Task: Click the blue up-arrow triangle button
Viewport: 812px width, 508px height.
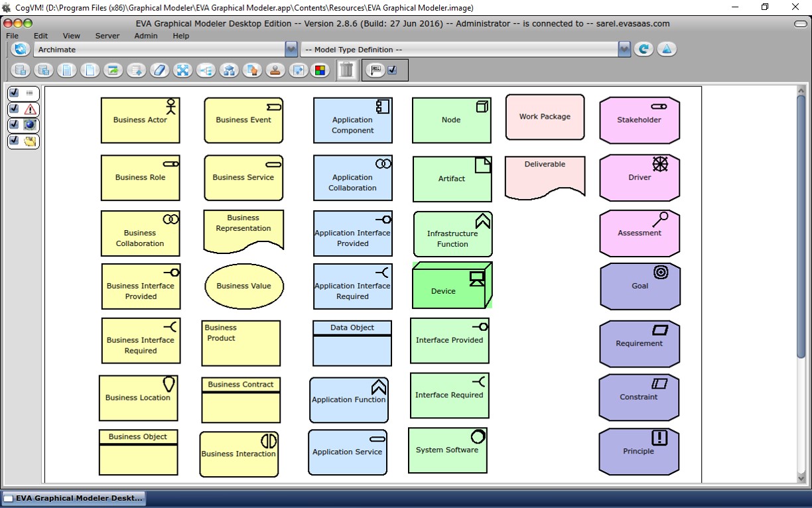Action: tap(667, 49)
